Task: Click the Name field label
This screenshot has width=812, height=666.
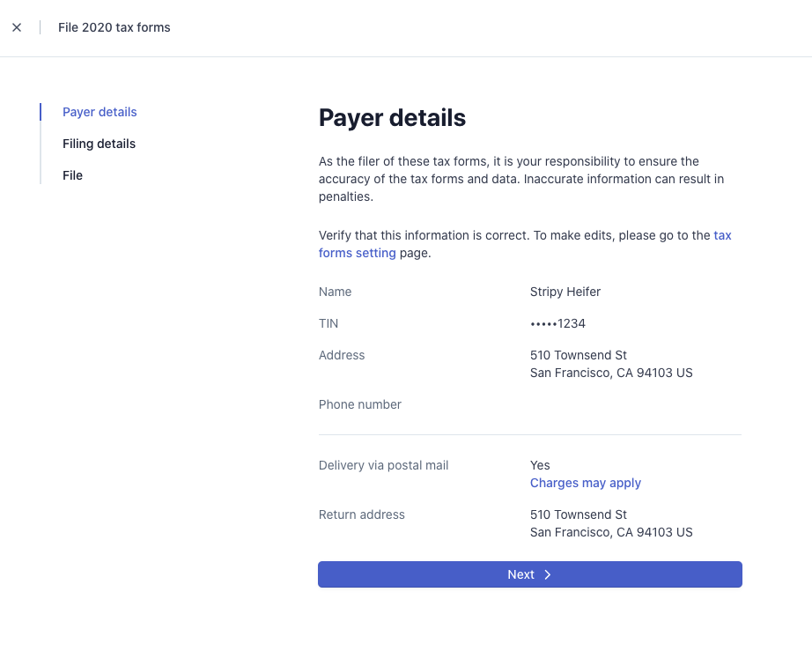Action: (335, 292)
